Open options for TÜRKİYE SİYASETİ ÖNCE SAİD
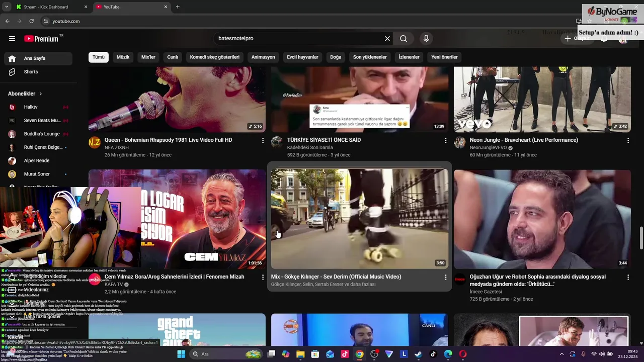644x362 pixels. pyautogui.click(x=445, y=141)
